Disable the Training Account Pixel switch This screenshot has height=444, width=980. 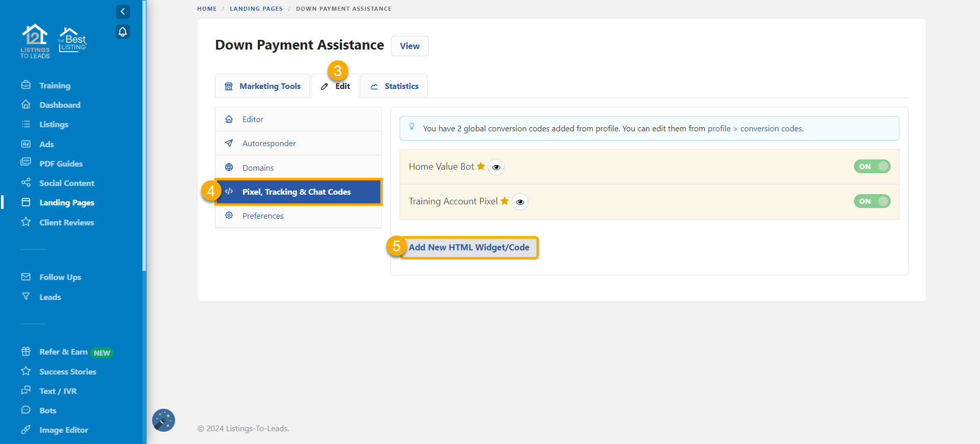(x=872, y=201)
